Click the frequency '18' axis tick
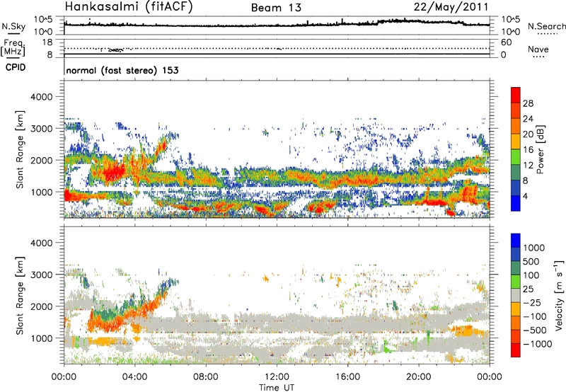 (47, 42)
